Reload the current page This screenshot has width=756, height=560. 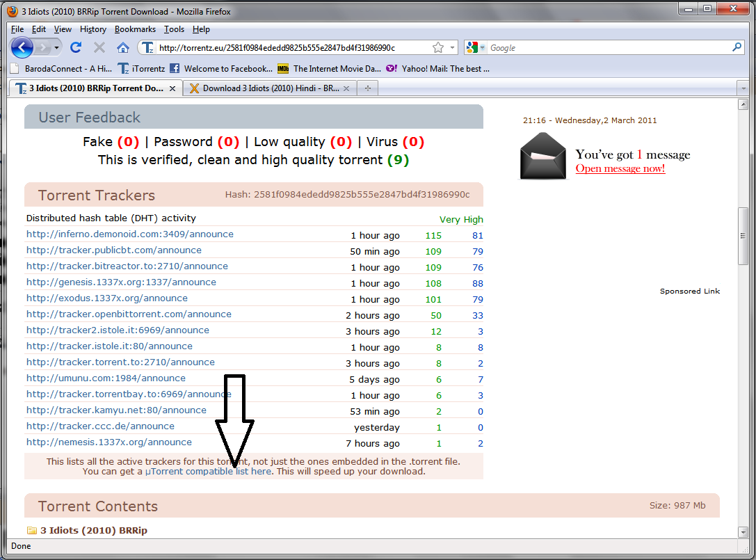pyautogui.click(x=76, y=47)
